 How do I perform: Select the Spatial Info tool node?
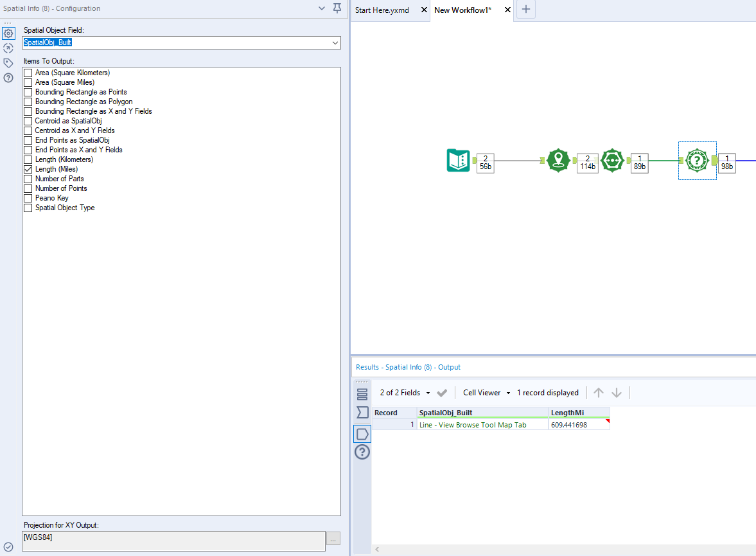697,160
